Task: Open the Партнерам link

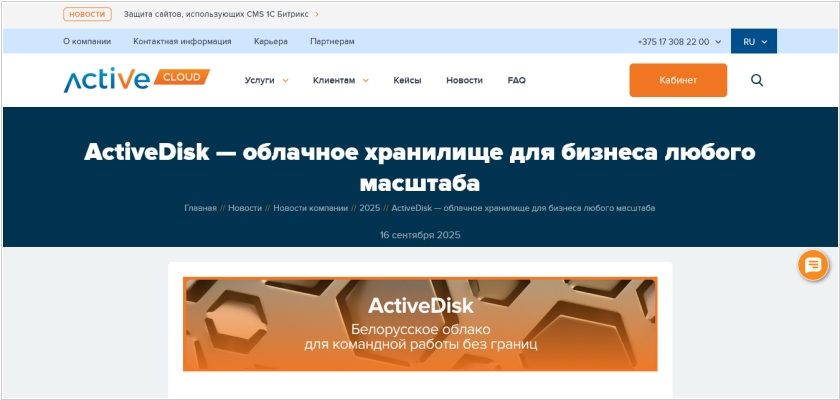Action: coord(332,41)
